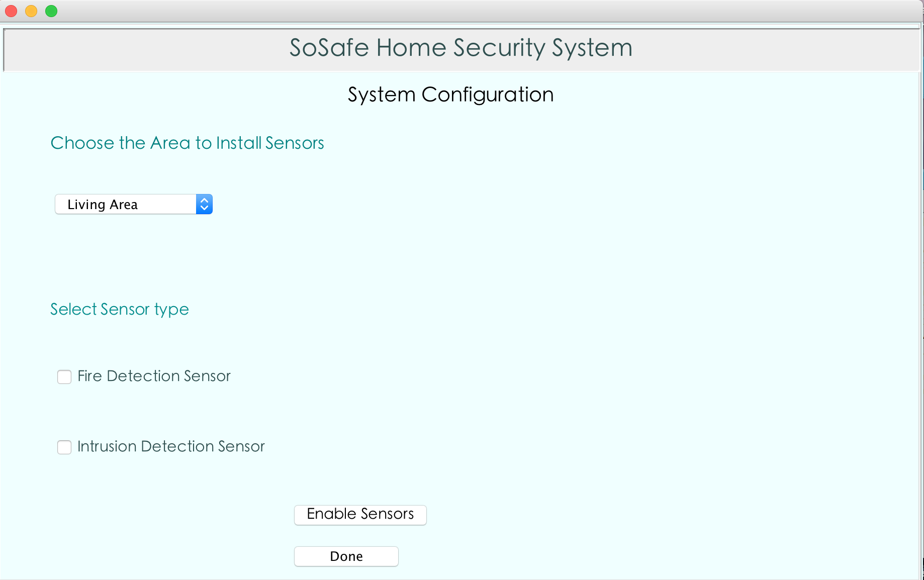924x580 pixels.
Task: Click the blue chevron arrows on the dropdown
Action: click(204, 204)
